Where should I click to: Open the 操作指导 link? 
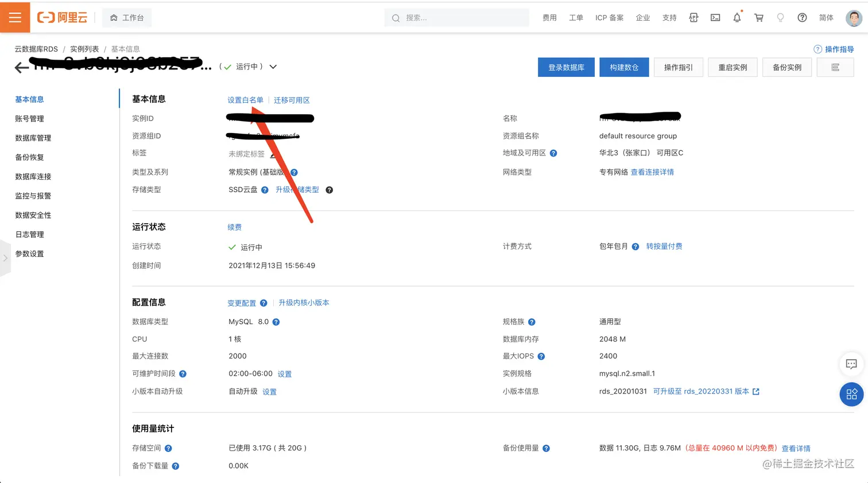(x=834, y=49)
